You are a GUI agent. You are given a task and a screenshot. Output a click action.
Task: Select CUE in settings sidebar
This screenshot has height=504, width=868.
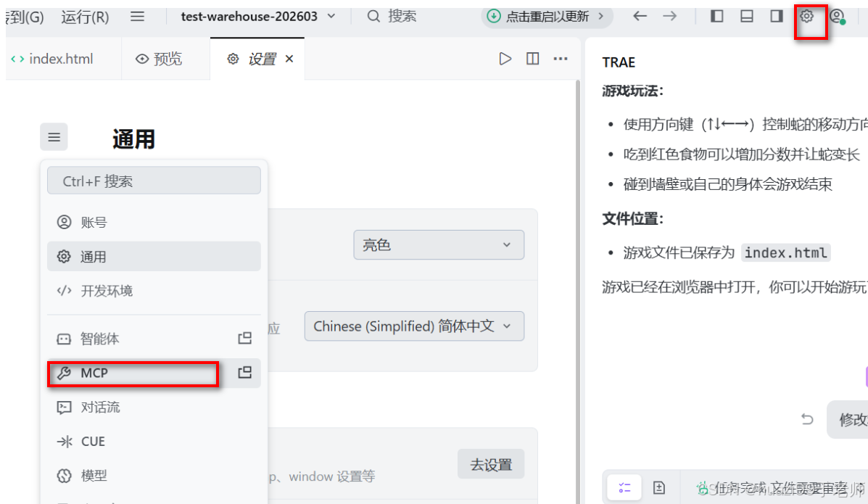pyautogui.click(x=154, y=442)
